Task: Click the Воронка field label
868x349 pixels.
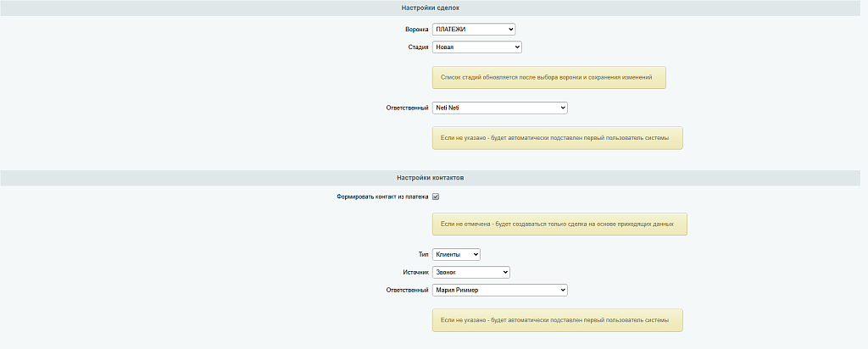Action: 416,30
